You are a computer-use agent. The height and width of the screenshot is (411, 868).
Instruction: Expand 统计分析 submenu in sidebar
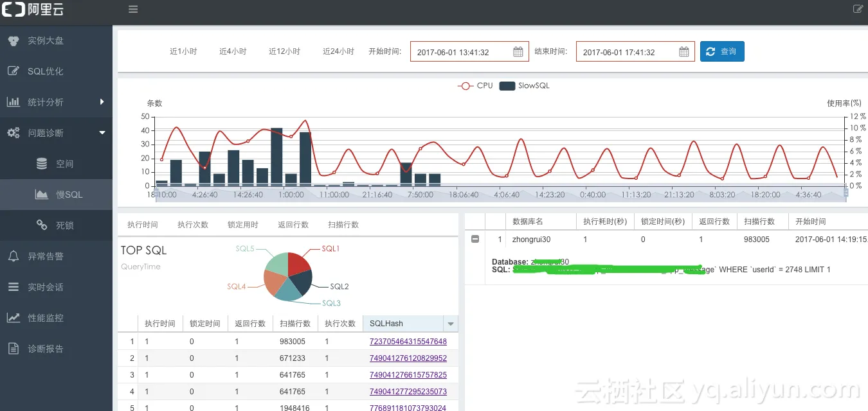[102, 102]
